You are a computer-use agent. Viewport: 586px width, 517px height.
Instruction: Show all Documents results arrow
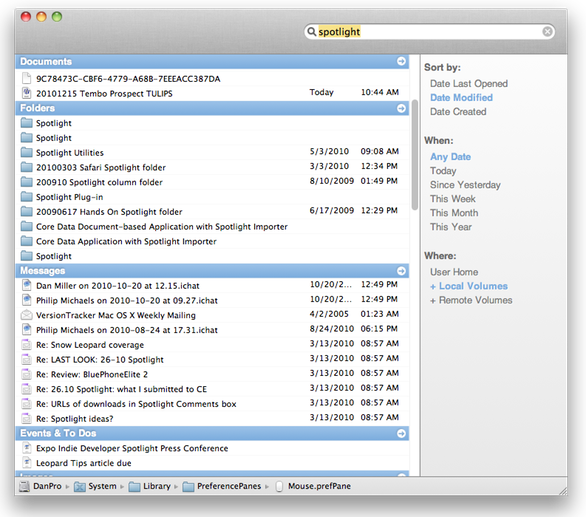click(x=401, y=61)
